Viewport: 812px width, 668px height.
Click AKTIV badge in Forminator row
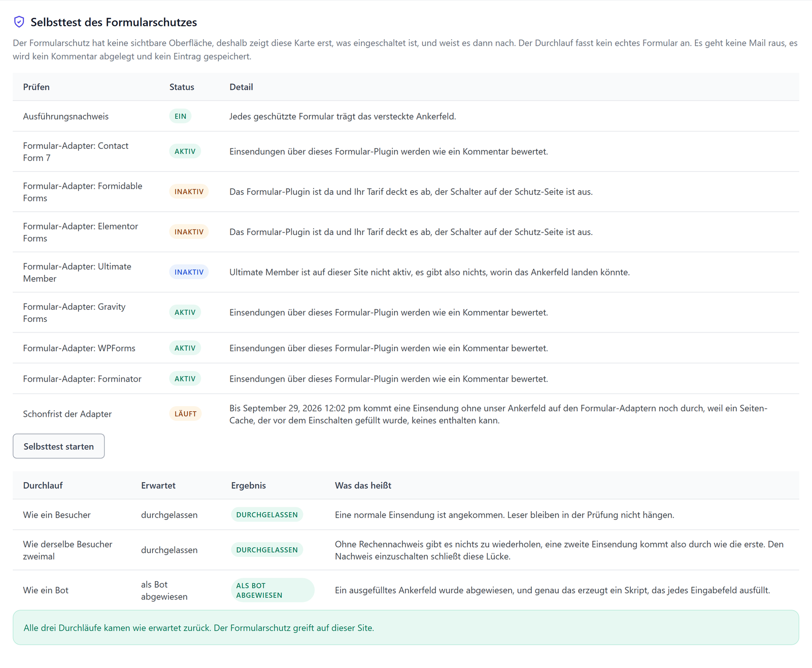click(x=185, y=379)
